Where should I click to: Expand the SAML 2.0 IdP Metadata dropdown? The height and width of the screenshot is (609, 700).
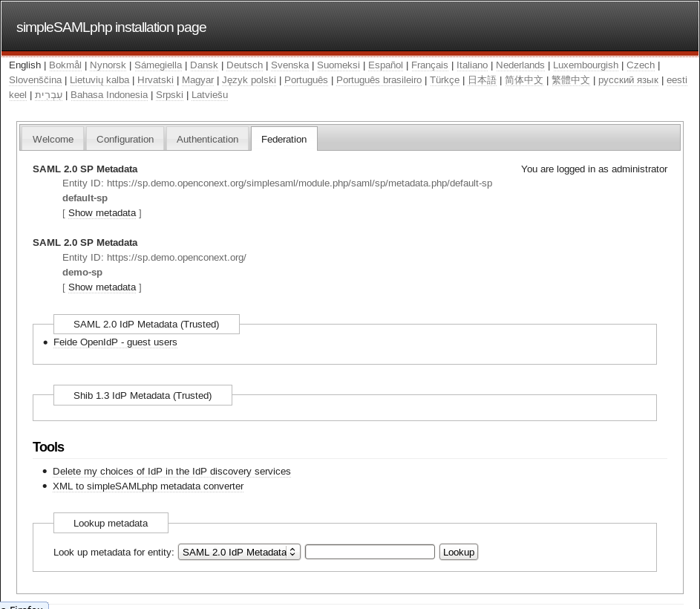pos(239,552)
